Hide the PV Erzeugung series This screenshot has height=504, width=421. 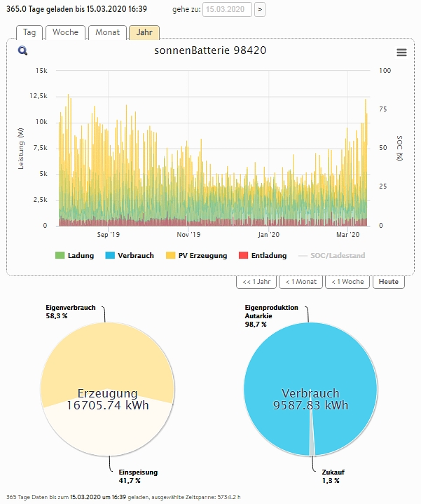coord(196,256)
